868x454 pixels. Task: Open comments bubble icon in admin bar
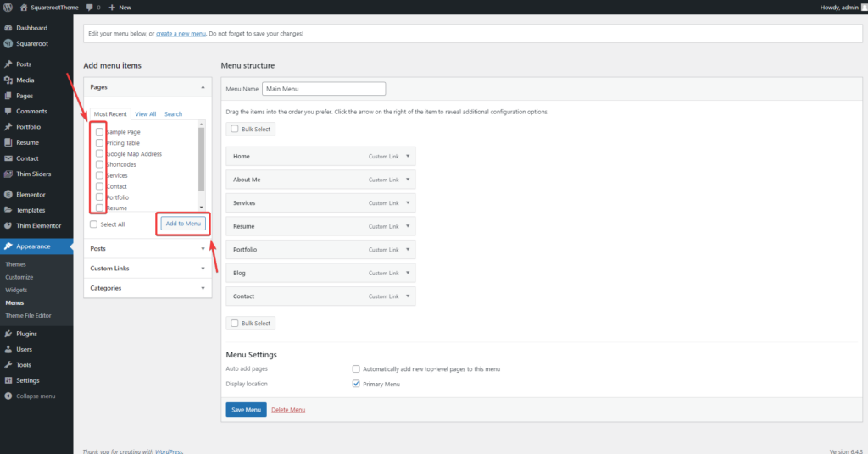90,8
